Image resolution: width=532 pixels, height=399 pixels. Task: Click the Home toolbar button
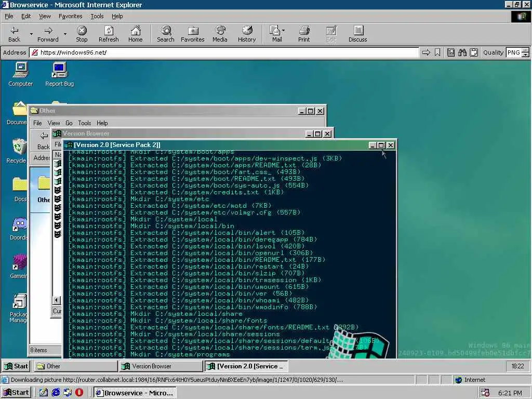click(x=136, y=34)
